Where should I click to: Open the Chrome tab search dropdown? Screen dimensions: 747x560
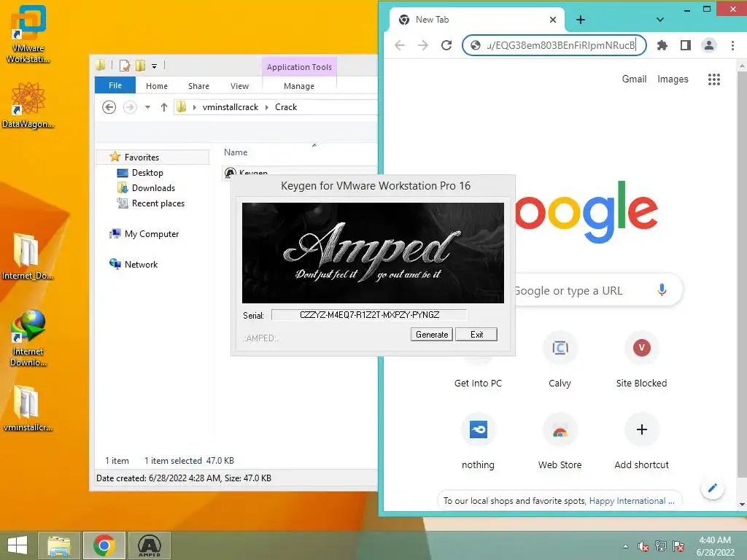tap(659, 20)
